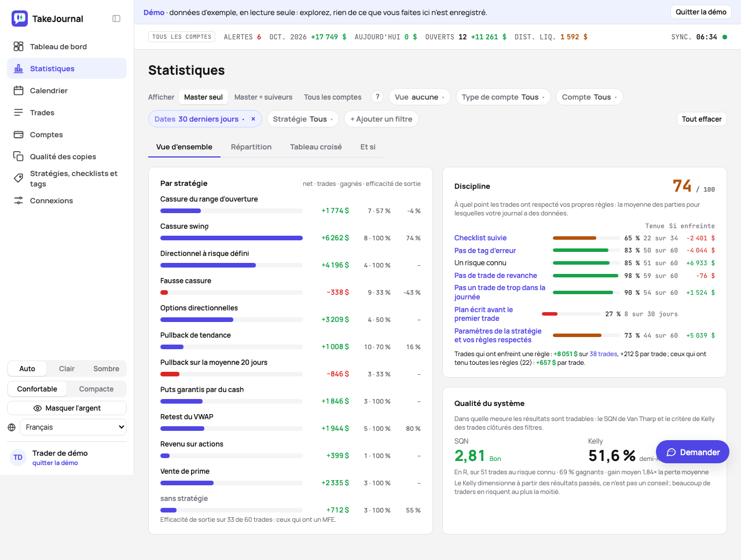Toggle Masquer l'argent visibility
This screenshot has height=560, width=741.
[x=67, y=408]
